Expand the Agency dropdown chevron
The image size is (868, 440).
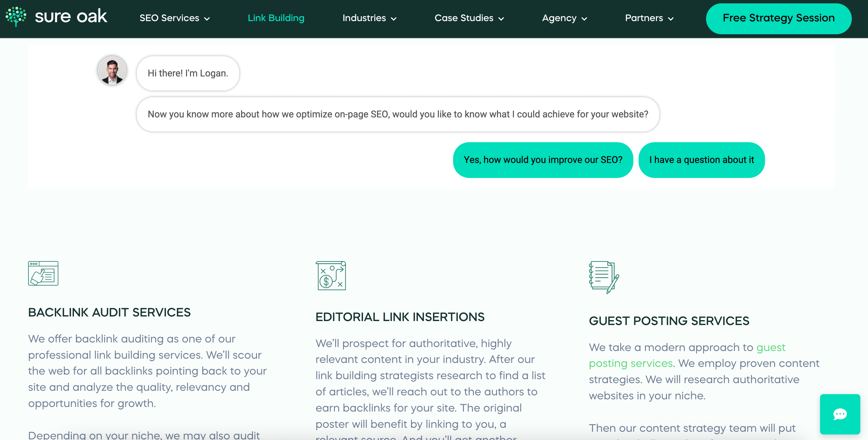[584, 19]
